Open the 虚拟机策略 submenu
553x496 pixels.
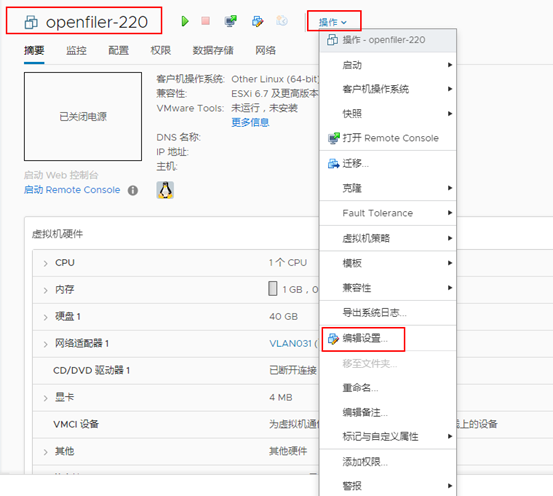pos(388,238)
